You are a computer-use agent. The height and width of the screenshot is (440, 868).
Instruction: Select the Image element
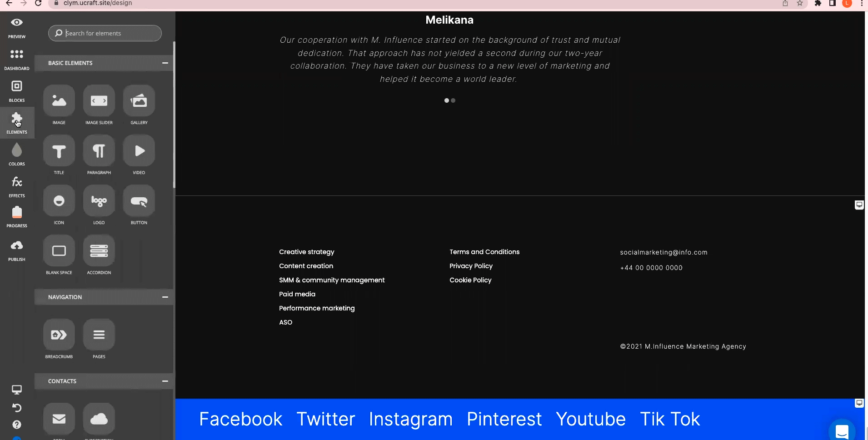point(59,100)
